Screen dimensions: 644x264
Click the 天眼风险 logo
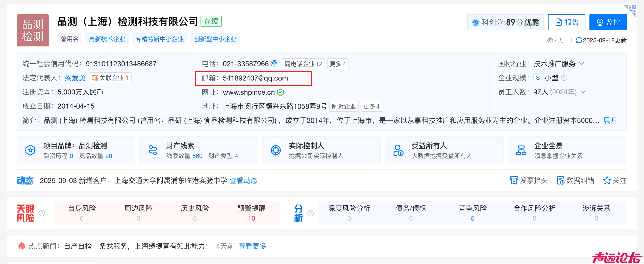25,213
